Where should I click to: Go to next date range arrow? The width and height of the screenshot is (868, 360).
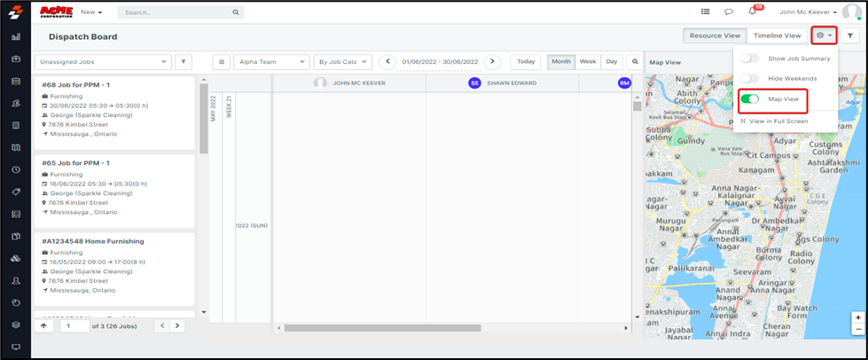[492, 62]
